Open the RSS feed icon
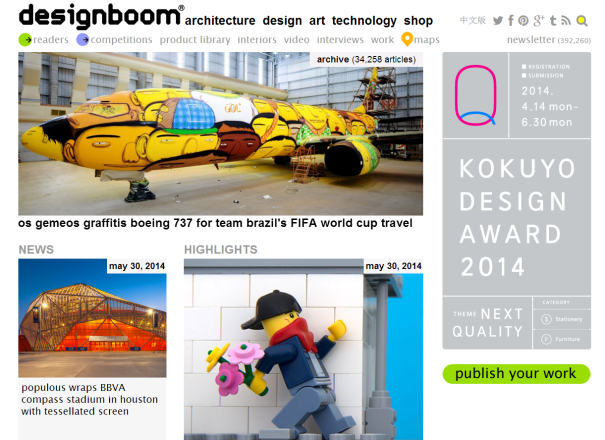The image size is (605, 440). (x=566, y=20)
